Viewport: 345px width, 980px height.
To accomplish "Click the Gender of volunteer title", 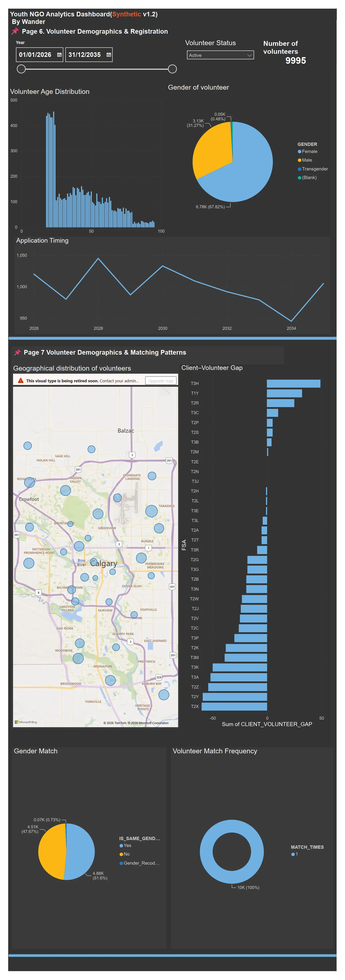I will (199, 87).
